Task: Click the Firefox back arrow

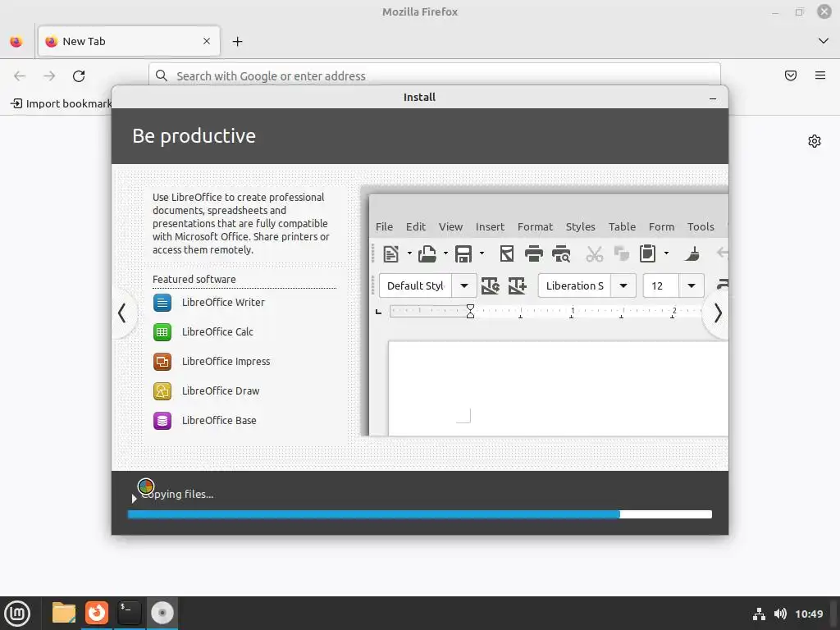Action: click(x=20, y=76)
